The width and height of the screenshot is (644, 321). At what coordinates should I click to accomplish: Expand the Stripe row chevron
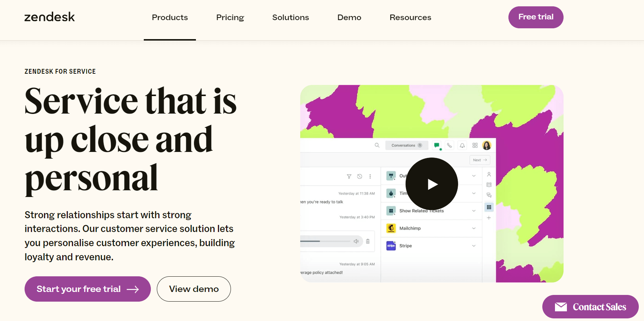point(474,246)
